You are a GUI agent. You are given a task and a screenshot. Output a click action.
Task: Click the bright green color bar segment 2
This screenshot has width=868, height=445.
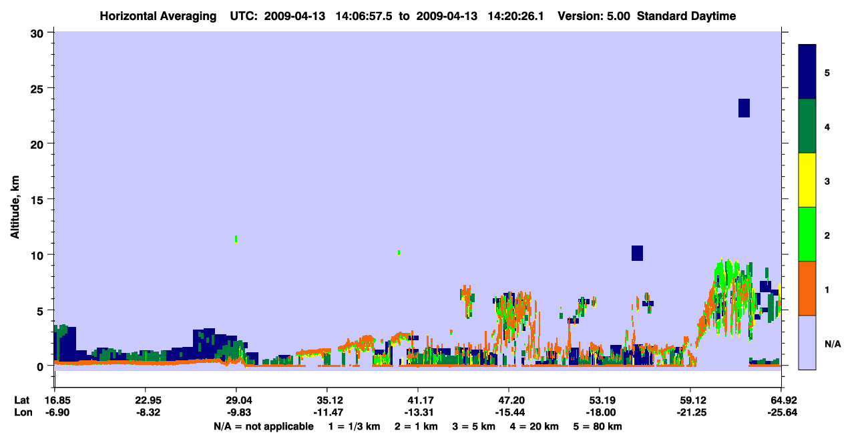(807, 234)
